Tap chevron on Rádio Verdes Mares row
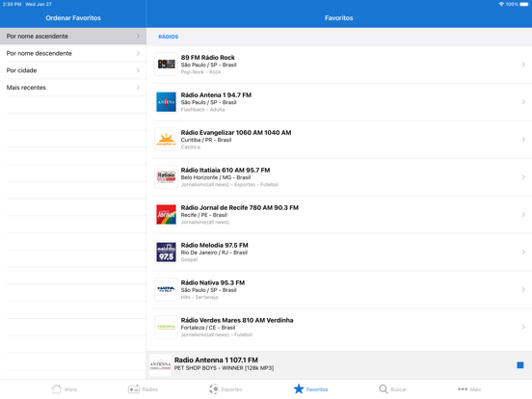This screenshot has height=399, width=532. tap(523, 327)
